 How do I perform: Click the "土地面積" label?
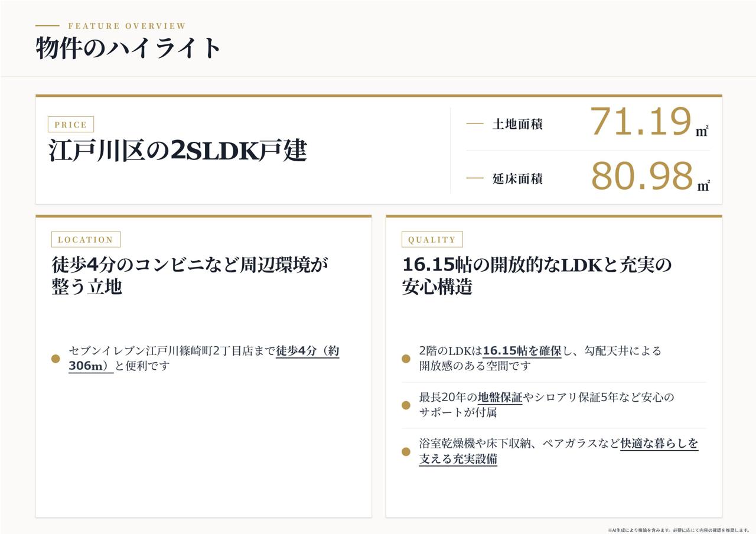pyautogui.click(x=517, y=124)
